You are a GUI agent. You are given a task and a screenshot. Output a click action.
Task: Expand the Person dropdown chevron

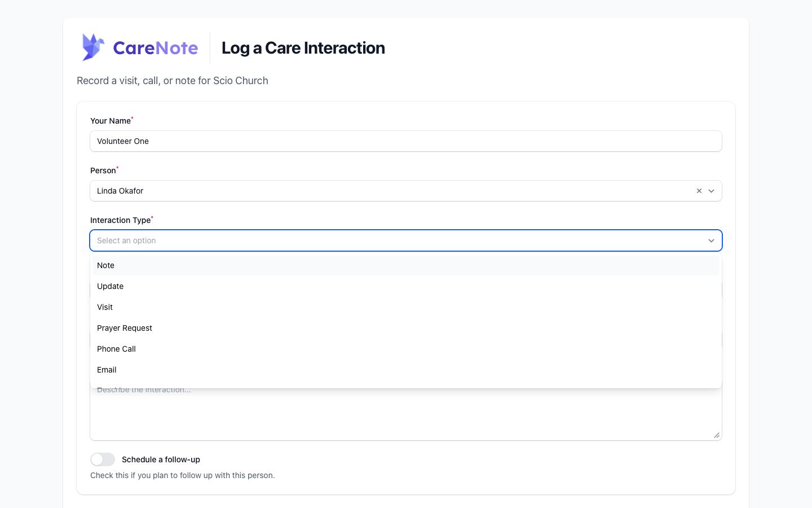(x=712, y=191)
